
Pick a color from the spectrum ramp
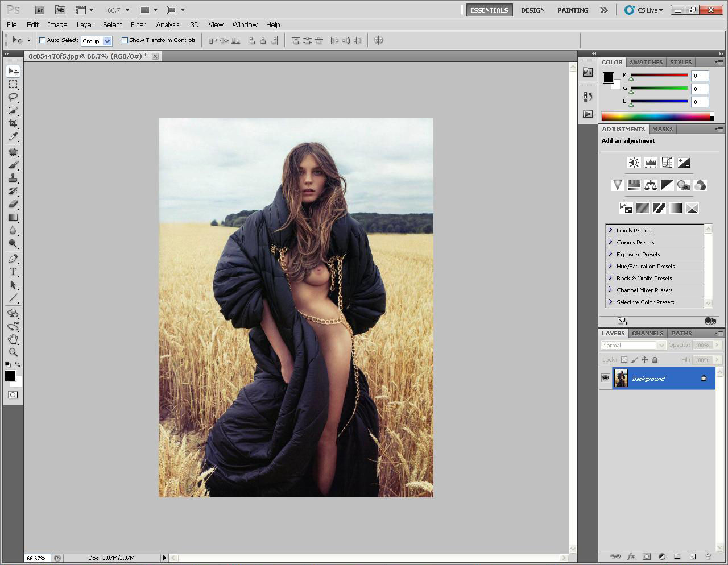pos(656,117)
